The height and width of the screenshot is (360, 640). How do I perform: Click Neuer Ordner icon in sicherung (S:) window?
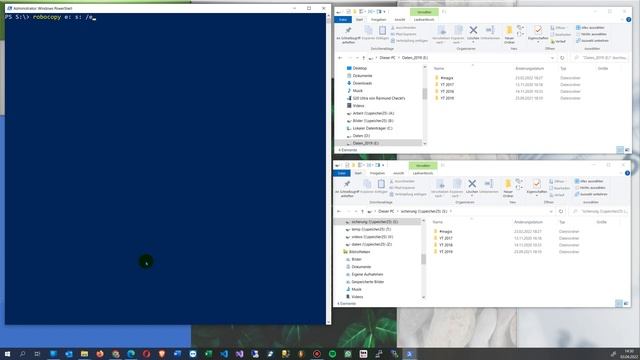pos(508,183)
